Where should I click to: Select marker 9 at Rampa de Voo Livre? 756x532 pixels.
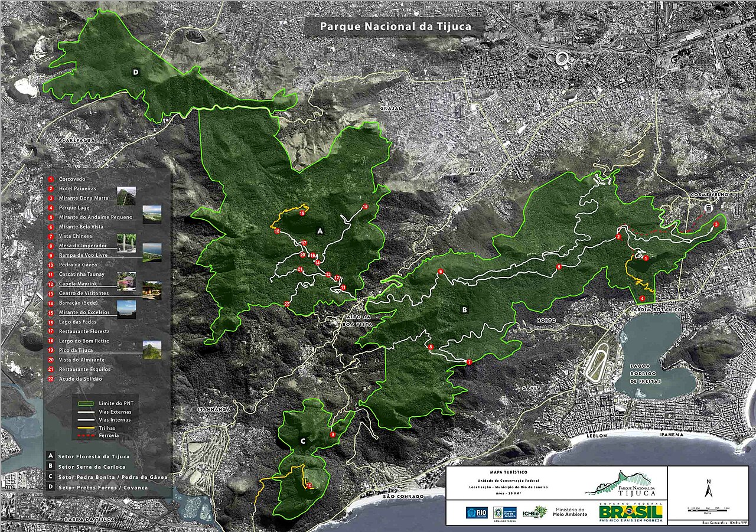(x=333, y=435)
